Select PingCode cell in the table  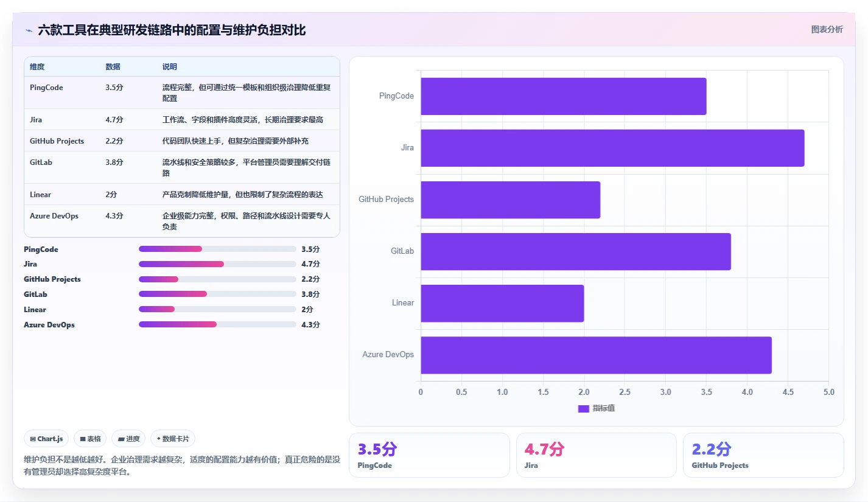pos(46,88)
